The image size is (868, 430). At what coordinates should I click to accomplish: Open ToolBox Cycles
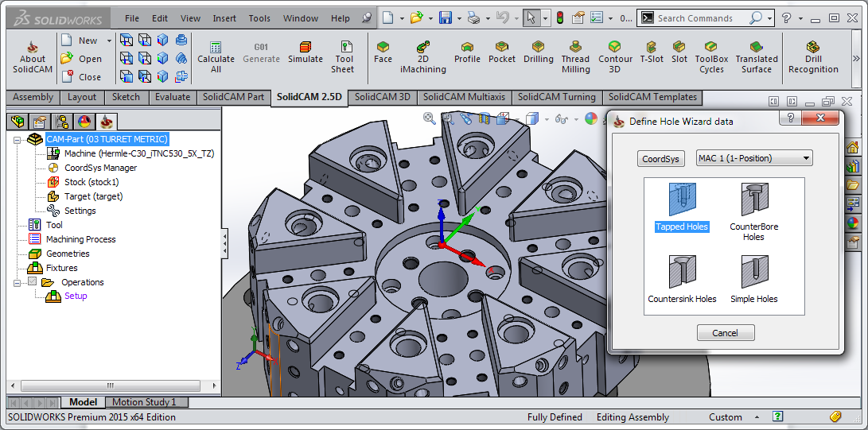tap(711, 57)
